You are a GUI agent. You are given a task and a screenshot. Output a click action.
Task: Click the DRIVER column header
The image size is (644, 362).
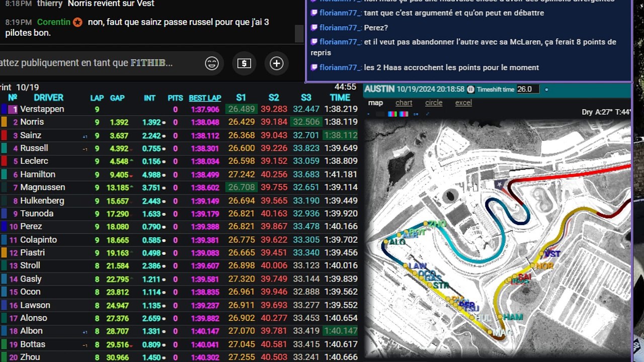48,98
